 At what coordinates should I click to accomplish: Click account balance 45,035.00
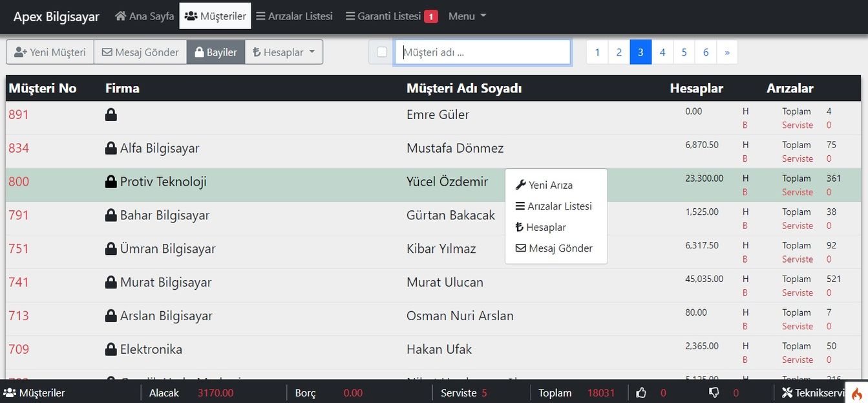tap(704, 279)
